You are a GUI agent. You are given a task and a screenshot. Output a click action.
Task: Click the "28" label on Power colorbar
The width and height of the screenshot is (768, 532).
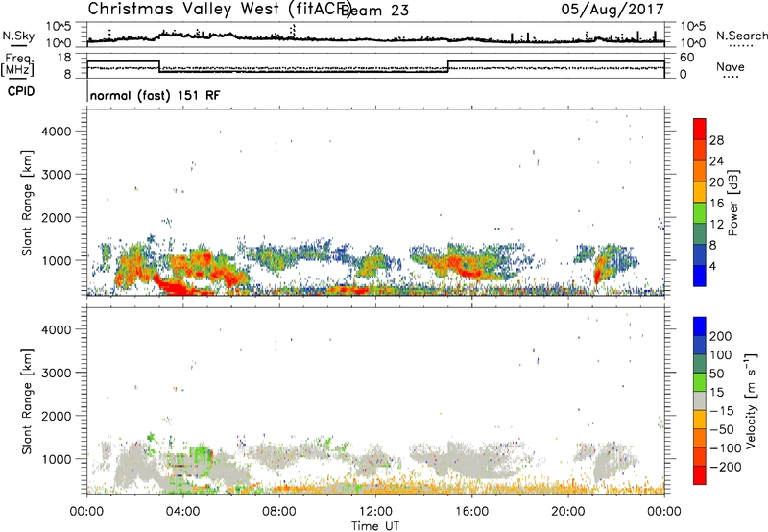click(x=716, y=140)
